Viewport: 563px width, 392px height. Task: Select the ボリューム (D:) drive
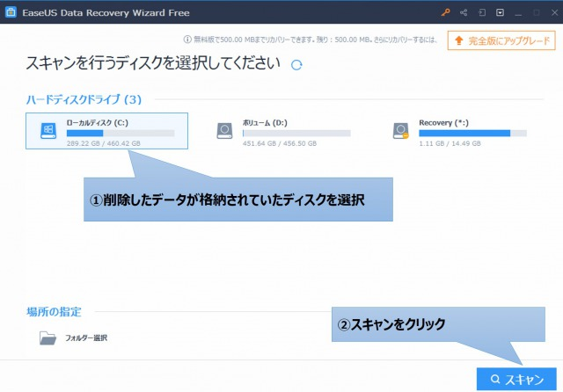click(283, 131)
